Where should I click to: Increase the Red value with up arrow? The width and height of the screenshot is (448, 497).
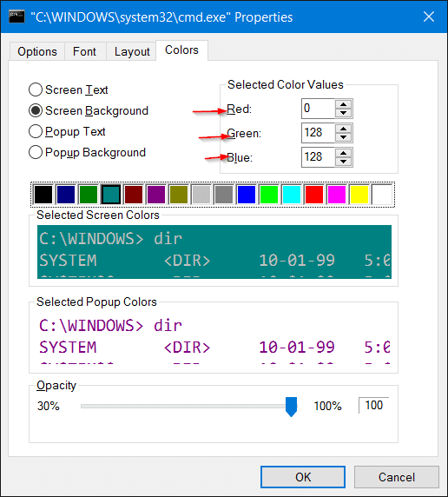344,104
